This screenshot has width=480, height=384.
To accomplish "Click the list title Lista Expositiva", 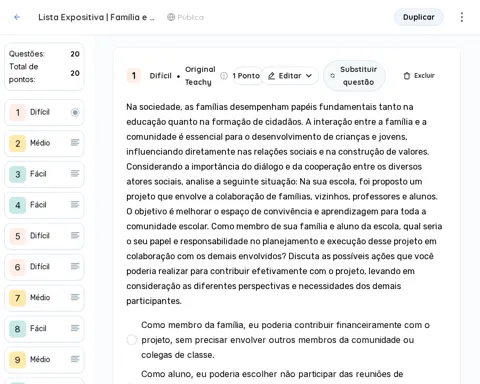I will [x=96, y=17].
